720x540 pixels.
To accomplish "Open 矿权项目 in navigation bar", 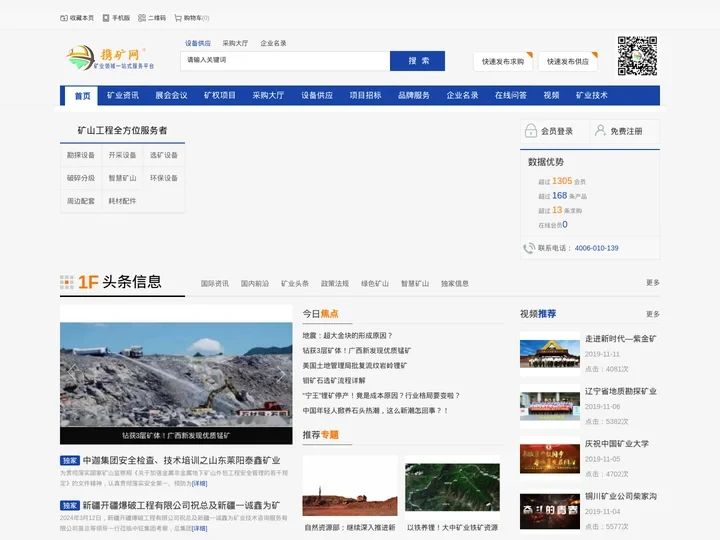I will 220,96.
